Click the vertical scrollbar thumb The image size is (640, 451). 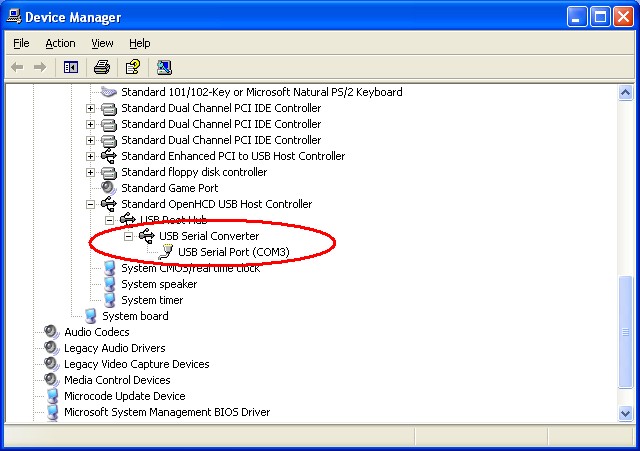pos(625,332)
